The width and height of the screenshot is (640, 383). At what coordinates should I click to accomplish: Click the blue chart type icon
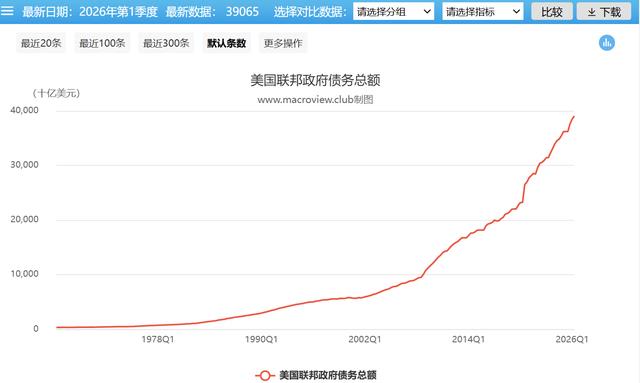coord(607,43)
